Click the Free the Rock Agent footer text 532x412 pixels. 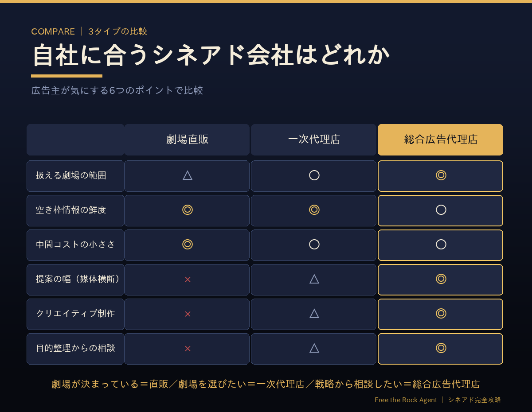click(406, 400)
